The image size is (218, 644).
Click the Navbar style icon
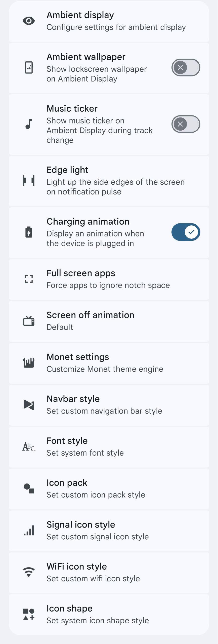[x=29, y=405]
